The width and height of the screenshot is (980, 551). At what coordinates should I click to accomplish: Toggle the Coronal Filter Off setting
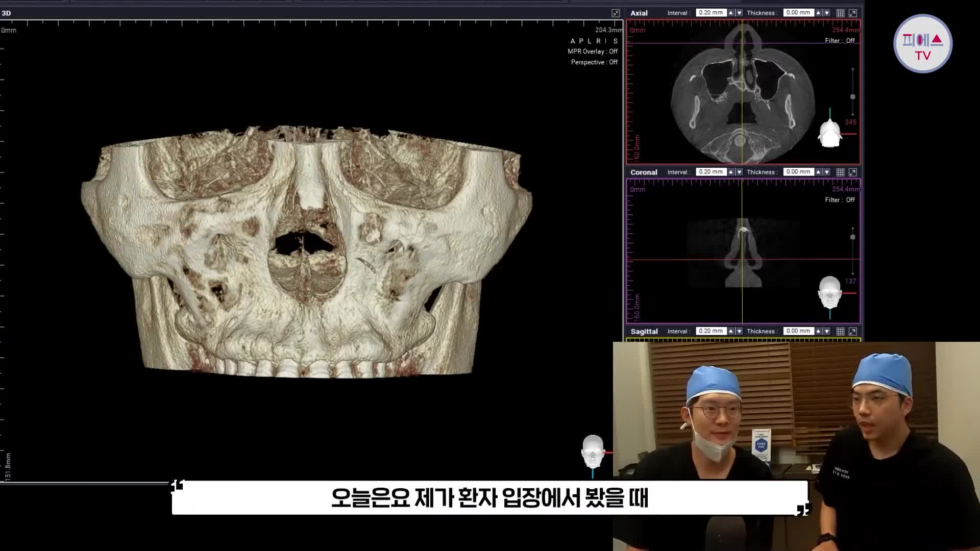tap(840, 200)
